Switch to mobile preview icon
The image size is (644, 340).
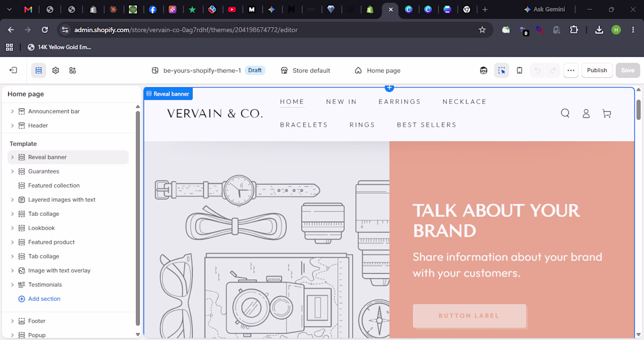click(x=519, y=70)
